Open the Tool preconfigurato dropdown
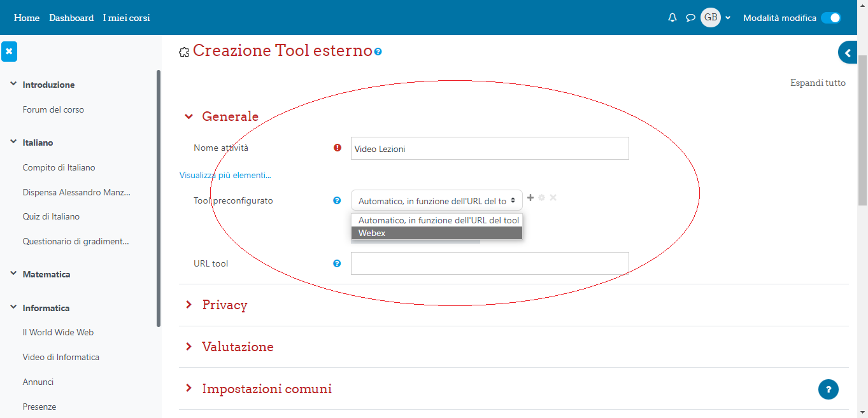The width and height of the screenshot is (868, 418). tap(436, 200)
